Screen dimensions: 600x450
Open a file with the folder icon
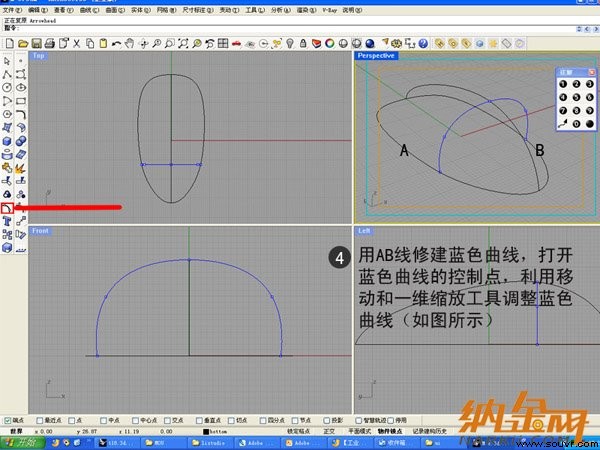23,44
